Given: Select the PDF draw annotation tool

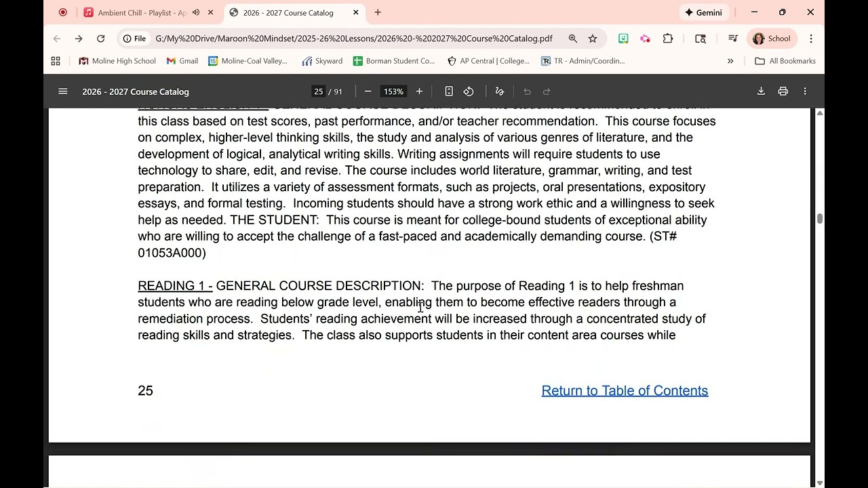Looking at the screenshot, I should point(500,91).
